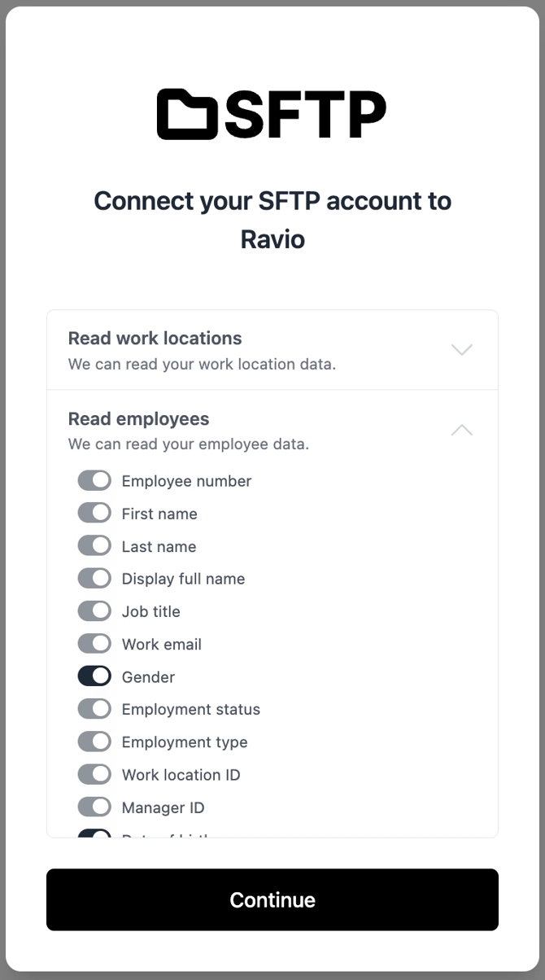This screenshot has height=980, width=545.
Task: Disable the Gender toggle
Action: pyautogui.click(x=94, y=676)
